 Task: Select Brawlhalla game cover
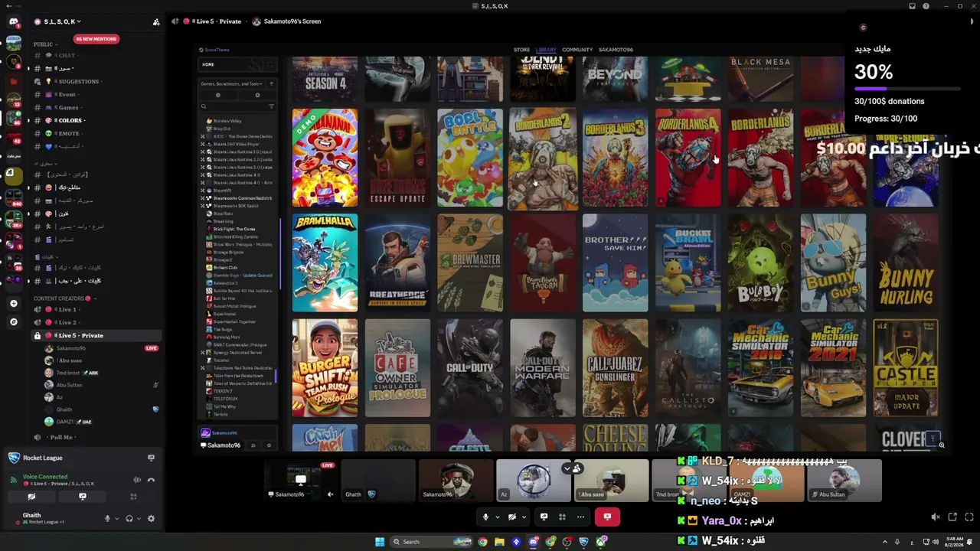(325, 263)
